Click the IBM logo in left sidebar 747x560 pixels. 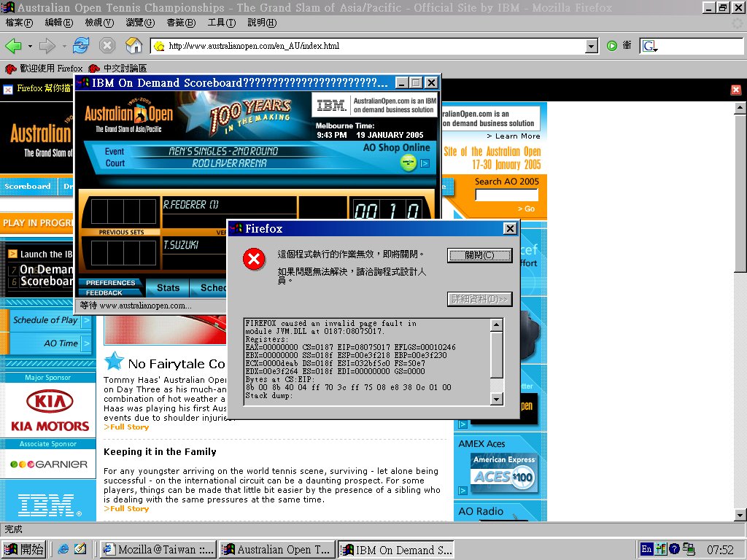click(x=50, y=505)
